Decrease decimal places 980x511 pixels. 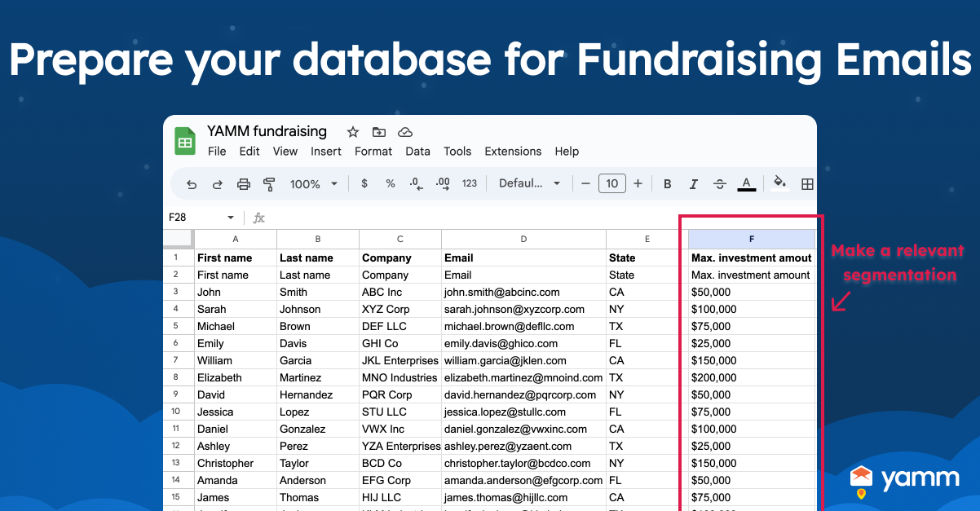point(416,184)
